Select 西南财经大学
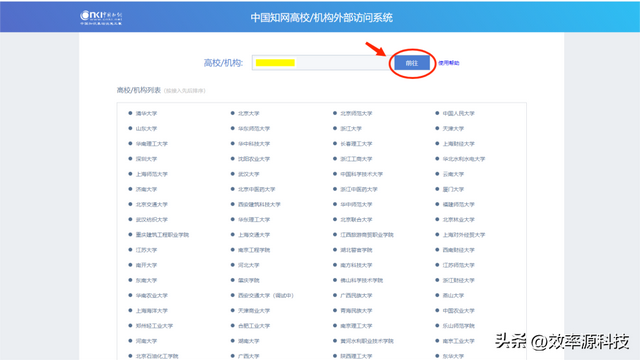The image size is (640, 360). point(459,250)
